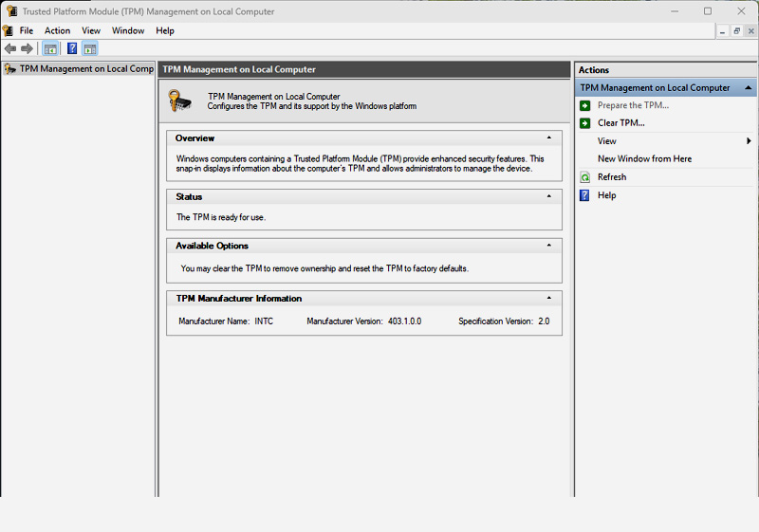Click the TPM Manufacturer Information heading
Screen dimensions: 759x532
click(x=239, y=299)
